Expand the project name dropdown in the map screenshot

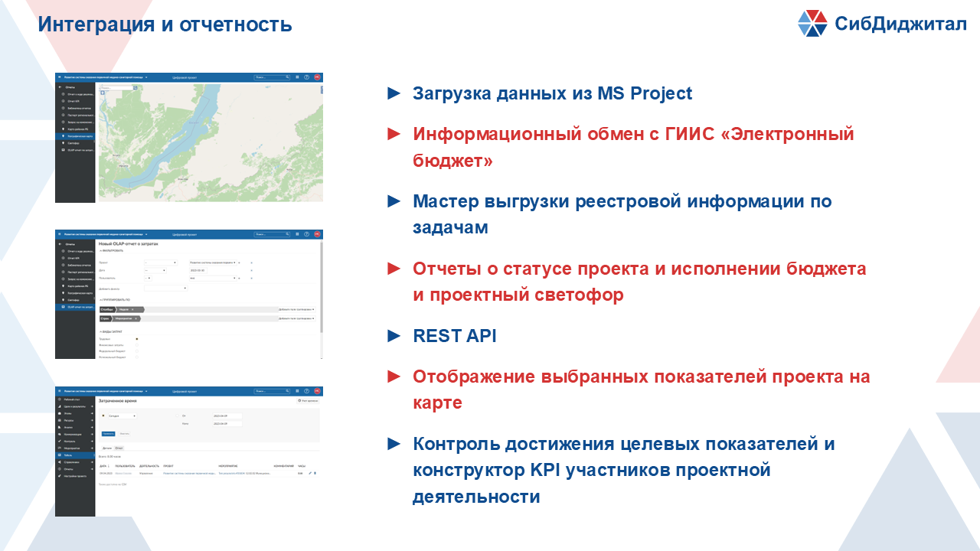(x=146, y=77)
